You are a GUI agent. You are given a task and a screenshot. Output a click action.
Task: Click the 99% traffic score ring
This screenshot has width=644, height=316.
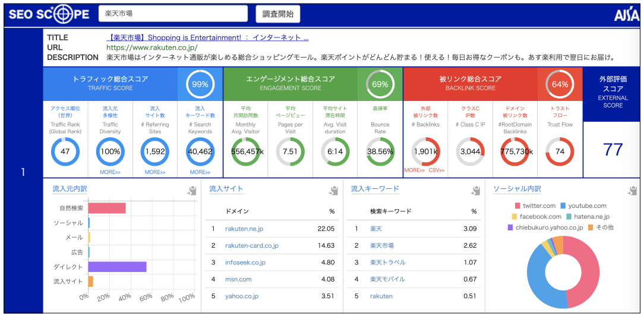tap(200, 84)
